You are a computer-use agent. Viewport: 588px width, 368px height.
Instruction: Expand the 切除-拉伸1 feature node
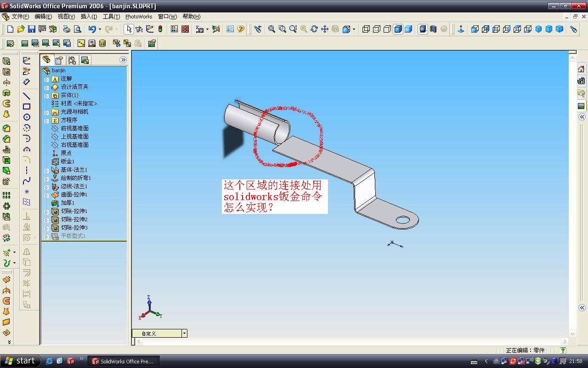coord(46,212)
